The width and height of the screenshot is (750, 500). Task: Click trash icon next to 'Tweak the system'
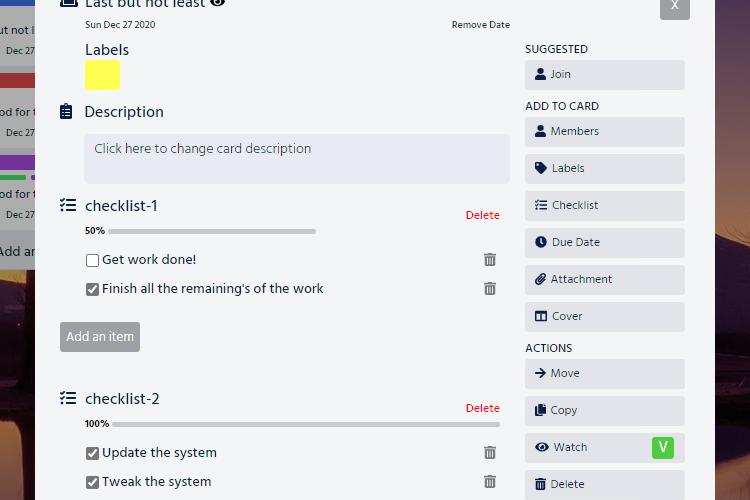point(490,482)
